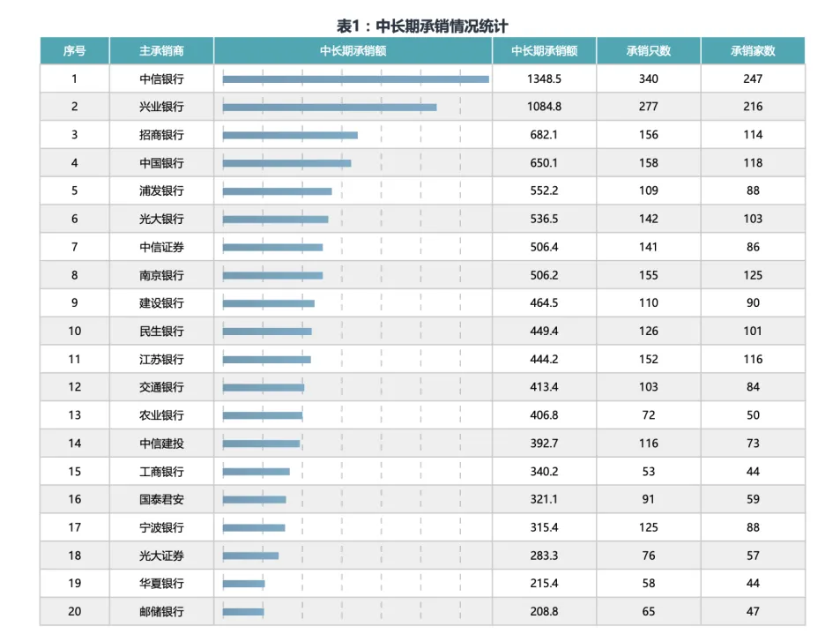The width and height of the screenshot is (840, 634).
Task: Click the 主承销商 column header
Action: [x=161, y=50]
